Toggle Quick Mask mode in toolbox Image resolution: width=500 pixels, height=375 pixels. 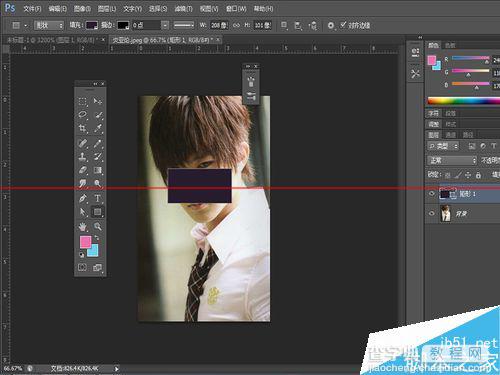click(82, 267)
